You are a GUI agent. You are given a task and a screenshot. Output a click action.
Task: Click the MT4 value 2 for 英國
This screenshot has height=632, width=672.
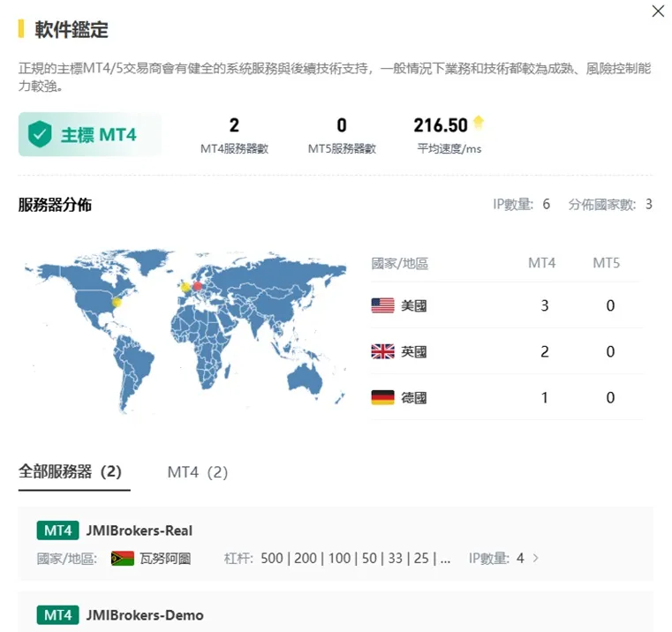coord(545,351)
